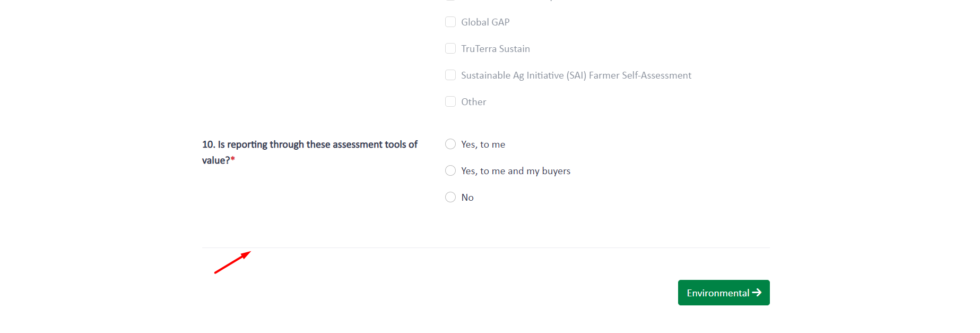
Task: Tick the TruTerra Sustain checkbox
Action: pyautogui.click(x=450, y=48)
